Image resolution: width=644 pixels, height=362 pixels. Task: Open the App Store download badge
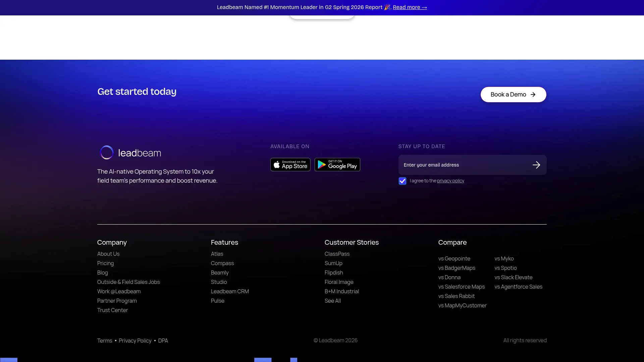[290, 165]
